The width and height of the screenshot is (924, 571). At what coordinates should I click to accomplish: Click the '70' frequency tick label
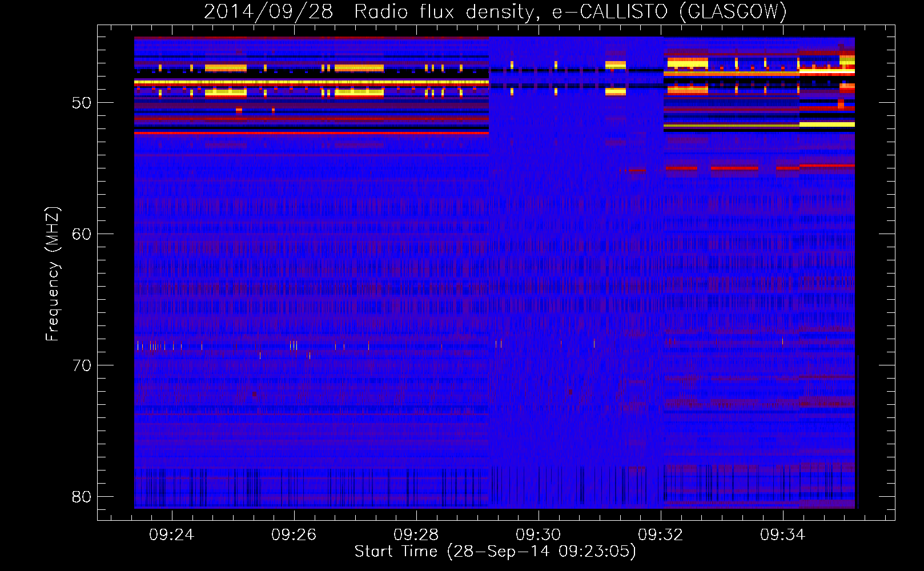pyautogui.click(x=82, y=365)
